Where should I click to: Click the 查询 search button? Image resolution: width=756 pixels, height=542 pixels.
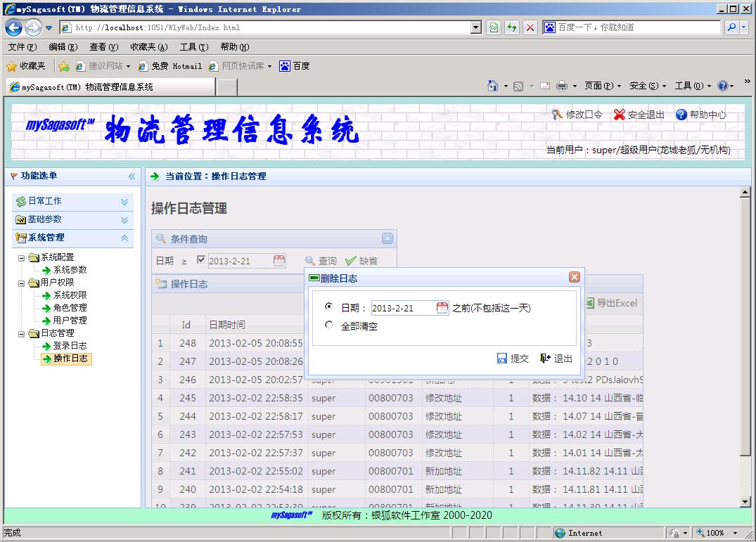pyautogui.click(x=321, y=261)
